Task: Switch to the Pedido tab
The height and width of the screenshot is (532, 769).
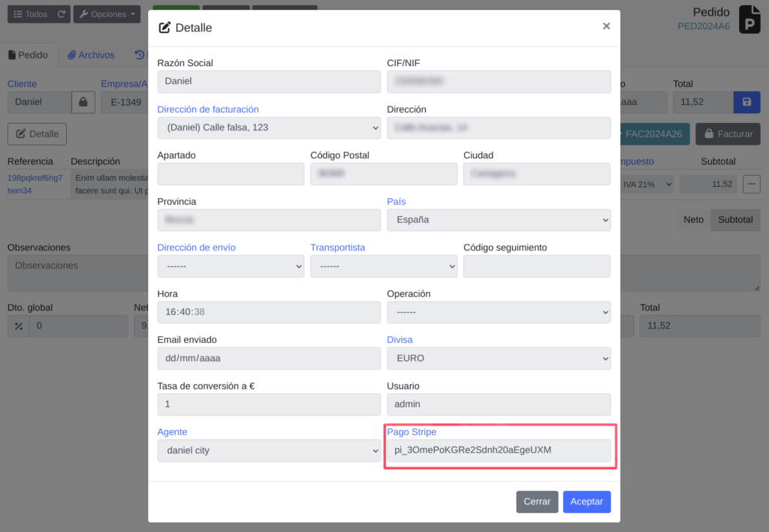Action: 28,55
